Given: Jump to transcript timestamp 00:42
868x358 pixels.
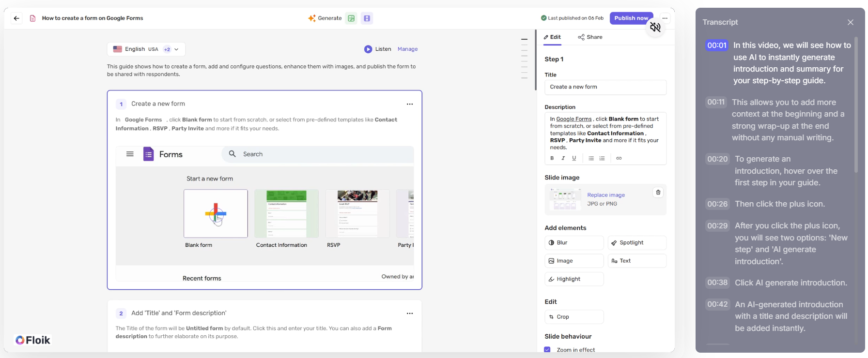Looking at the screenshot, I should pos(717,304).
